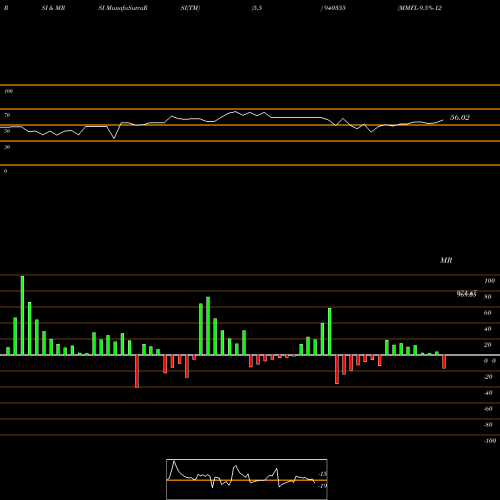Click MR axis label -100
The height and width of the screenshot is (500, 500).
(x=490, y=441)
